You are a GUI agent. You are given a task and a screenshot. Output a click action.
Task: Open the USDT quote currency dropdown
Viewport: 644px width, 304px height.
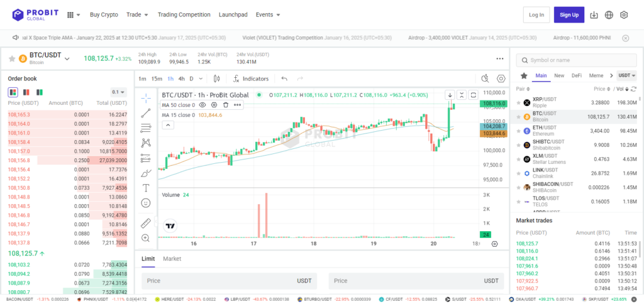coord(627,75)
